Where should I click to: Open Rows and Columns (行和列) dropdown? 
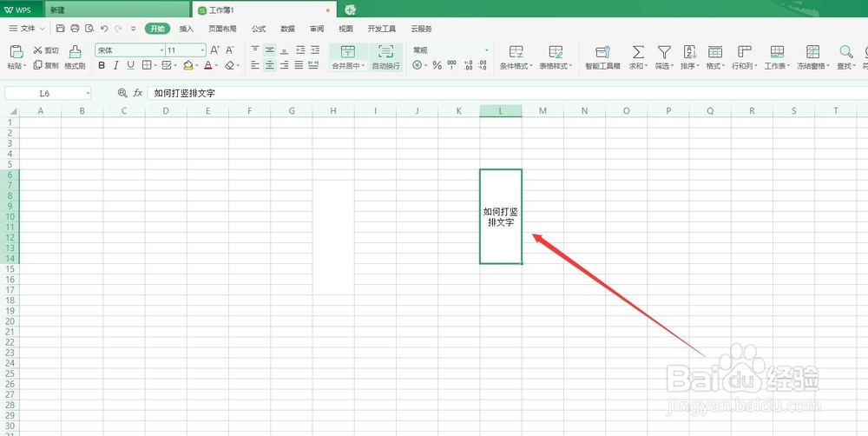point(745,57)
